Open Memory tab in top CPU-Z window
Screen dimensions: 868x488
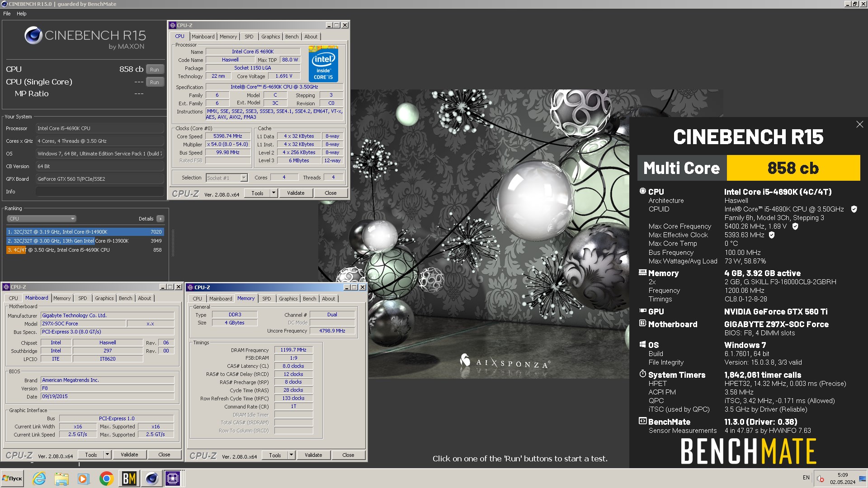coord(228,37)
